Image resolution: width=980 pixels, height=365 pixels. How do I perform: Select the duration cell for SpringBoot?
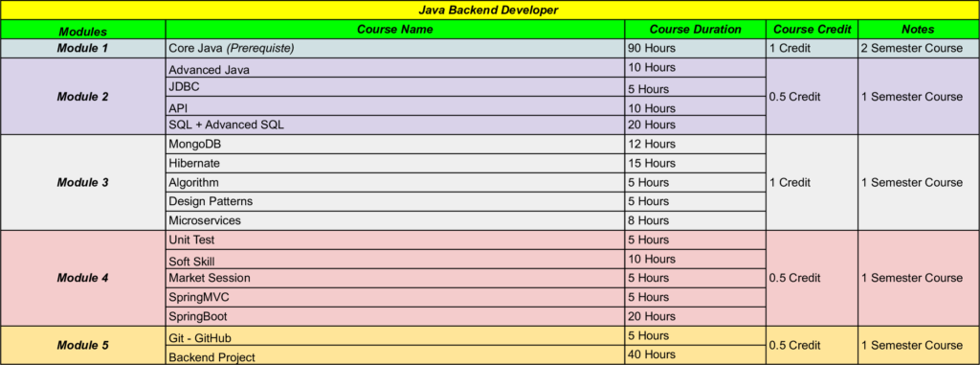[x=696, y=316]
